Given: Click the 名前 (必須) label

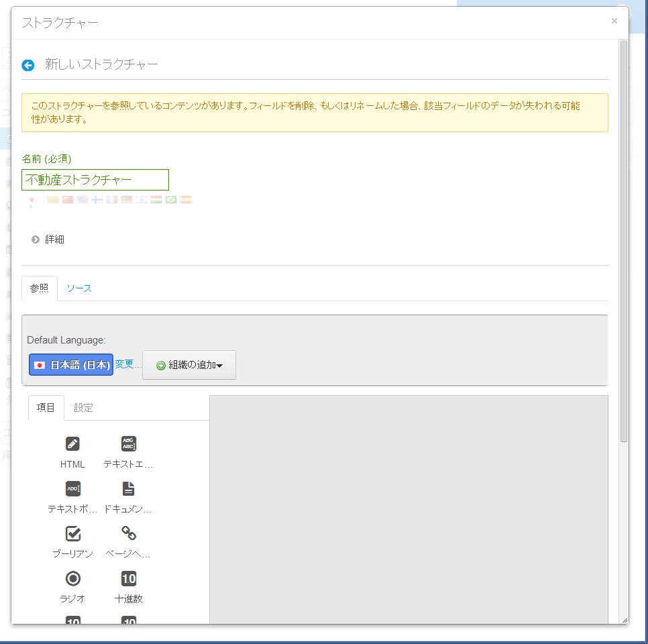Looking at the screenshot, I should click(x=46, y=159).
